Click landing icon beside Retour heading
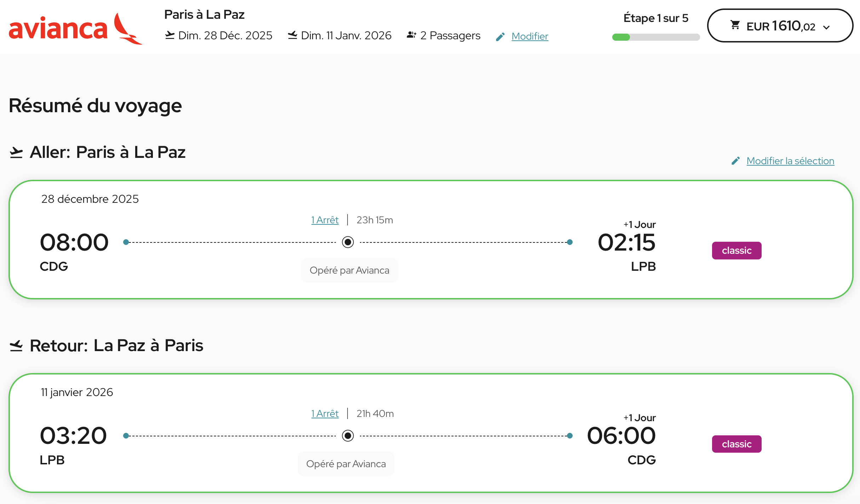Viewport: 860px width, 504px height. [16, 346]
